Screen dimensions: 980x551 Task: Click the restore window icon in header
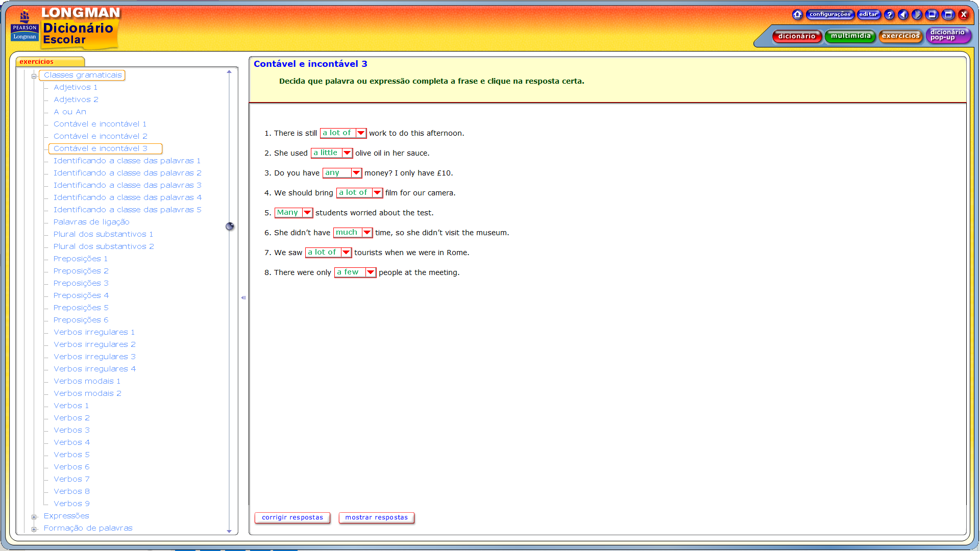[x=932, y=14]
